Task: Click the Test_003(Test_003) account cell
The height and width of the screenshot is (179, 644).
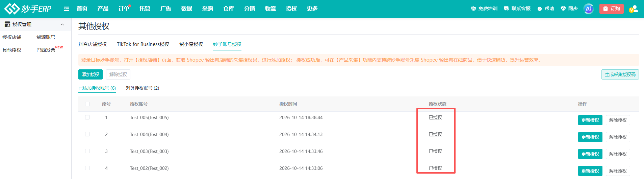Action: point(149,151)
